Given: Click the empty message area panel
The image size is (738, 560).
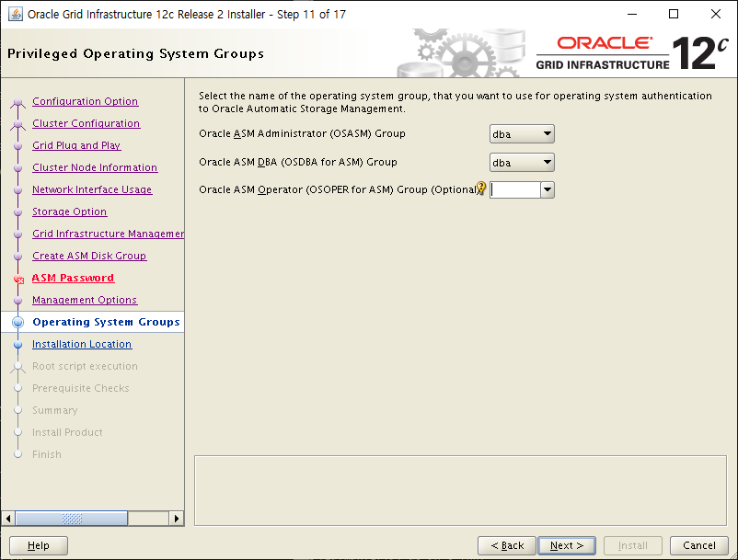Looking at the screenshot, I should click(460, 490).
